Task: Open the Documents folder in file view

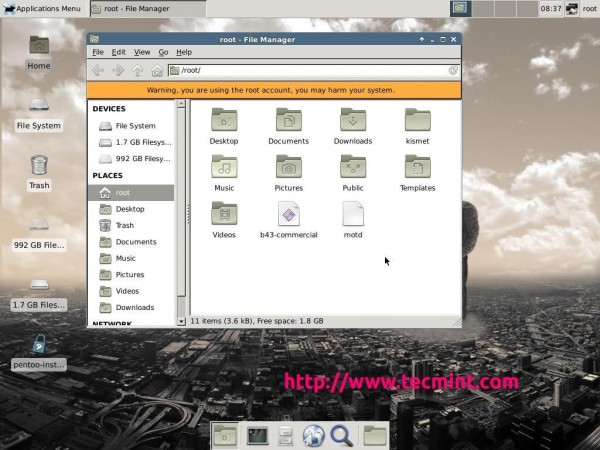Action: tap(289, 126)
